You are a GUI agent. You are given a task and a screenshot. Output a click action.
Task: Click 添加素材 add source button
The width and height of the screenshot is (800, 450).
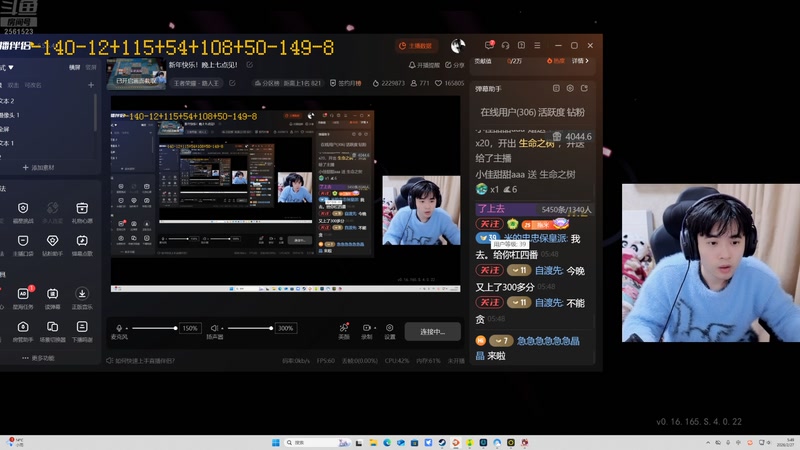pyautogui.click(x=38, y=167)
